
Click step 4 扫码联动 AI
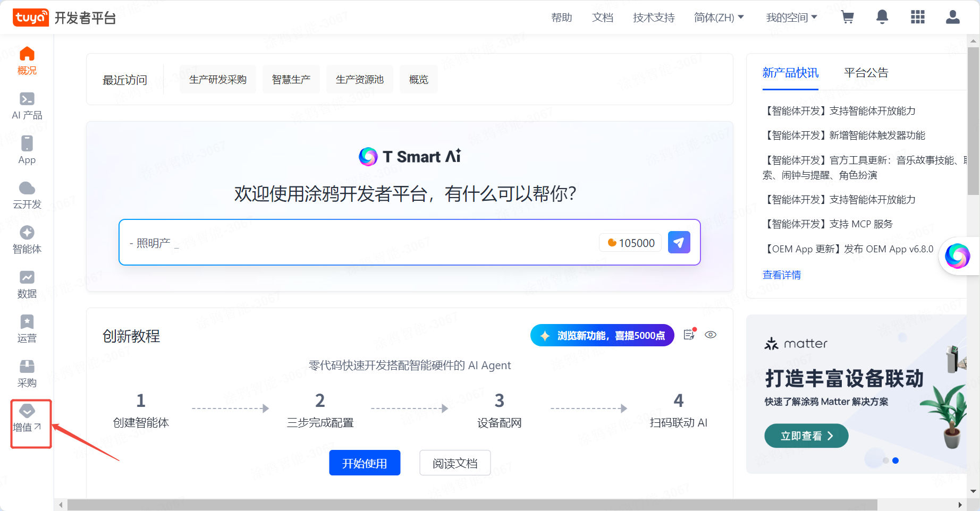tap(679, 411)
